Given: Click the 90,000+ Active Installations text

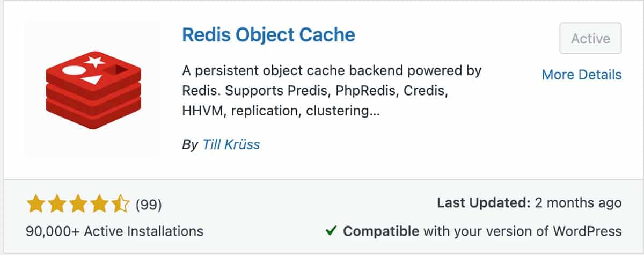Looking at the screenshot, I should pos(114,231).
